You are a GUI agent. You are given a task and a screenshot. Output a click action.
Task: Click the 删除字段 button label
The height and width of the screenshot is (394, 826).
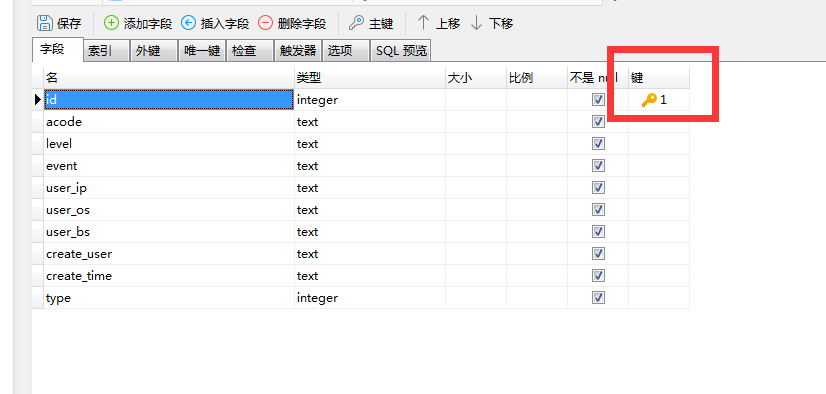[x=302, y=24]
